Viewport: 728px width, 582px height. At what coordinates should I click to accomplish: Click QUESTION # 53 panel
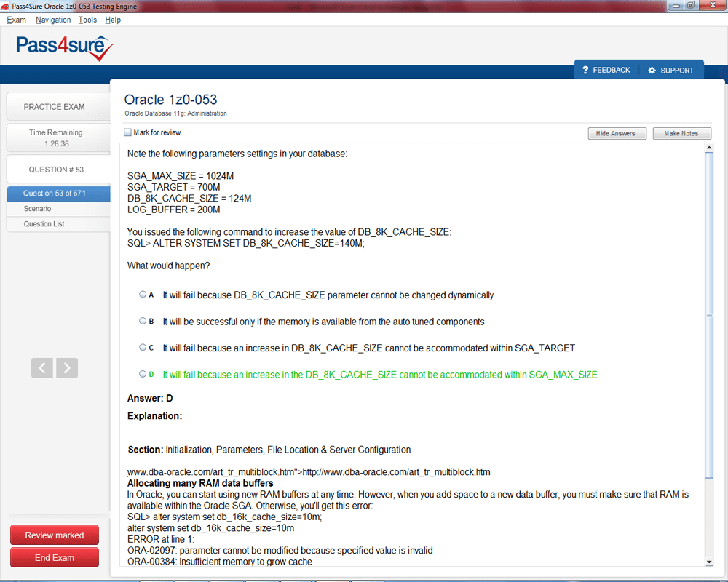[x=58, y=170]
